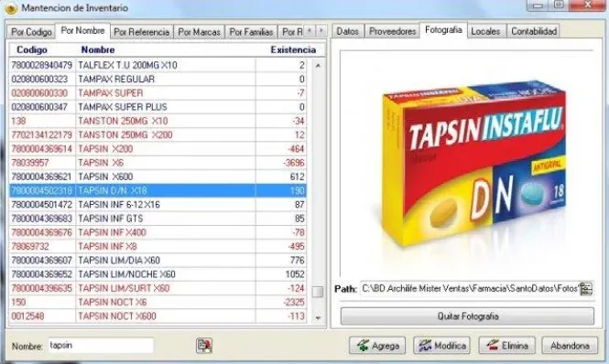
Task: Click the list scrollbar down arrow
Action: [x=318, y=318]
